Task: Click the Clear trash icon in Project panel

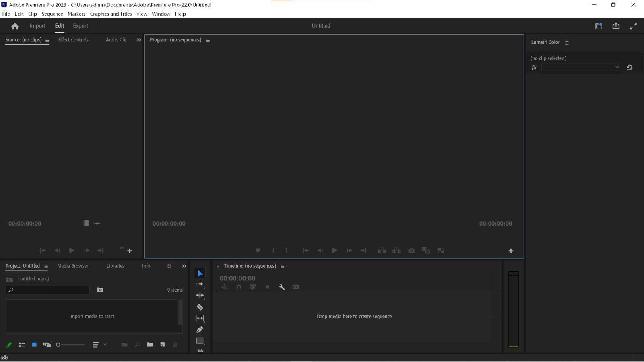Action: (x=175, y=345)
